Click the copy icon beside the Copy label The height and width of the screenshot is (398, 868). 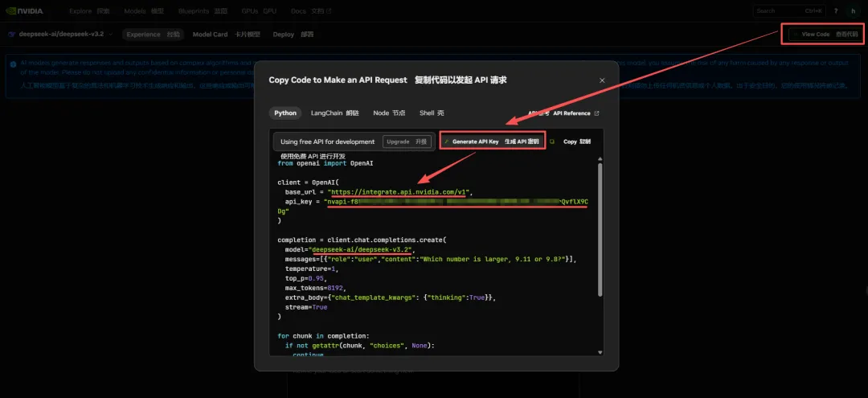(552, 142)
